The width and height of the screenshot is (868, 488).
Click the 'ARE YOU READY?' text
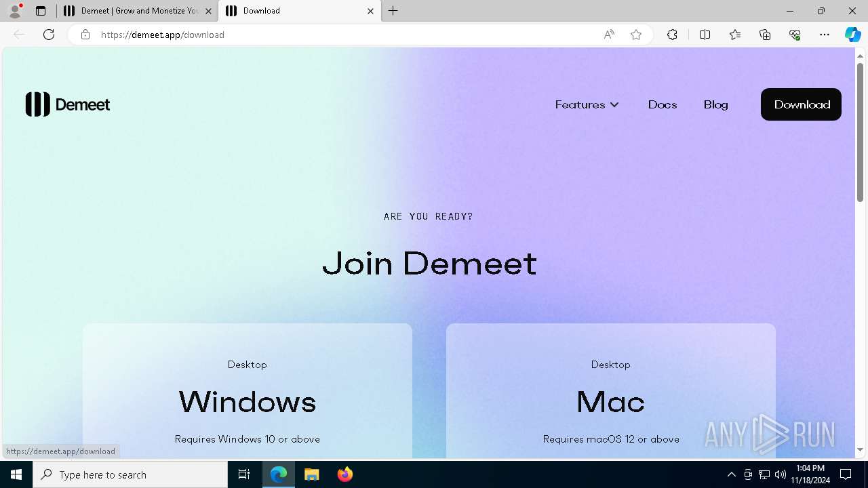pyautogui.click(x=429, y=216)
